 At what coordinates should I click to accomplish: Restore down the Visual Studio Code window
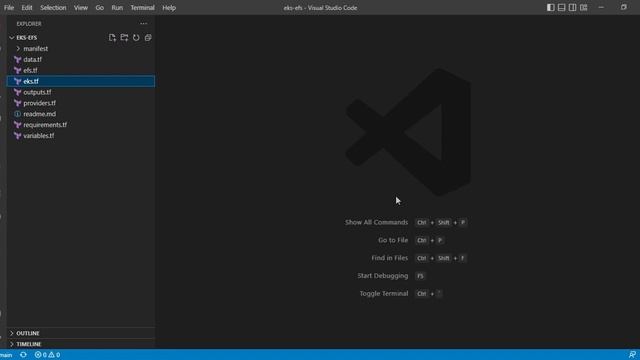[624, 7]
